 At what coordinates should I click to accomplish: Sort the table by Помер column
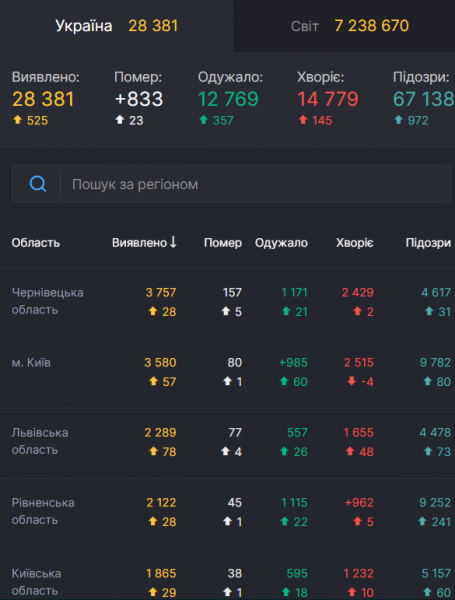pos(223,243)
